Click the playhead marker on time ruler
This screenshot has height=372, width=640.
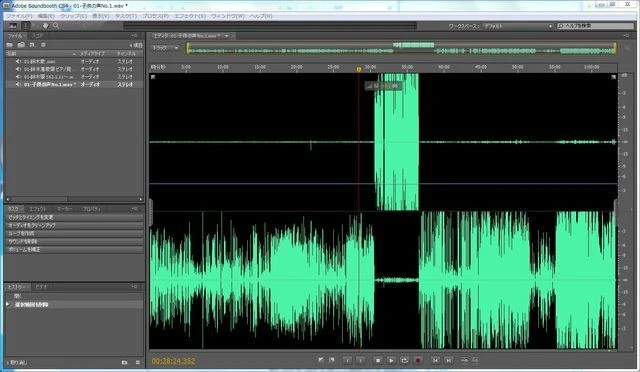point(359,69)
